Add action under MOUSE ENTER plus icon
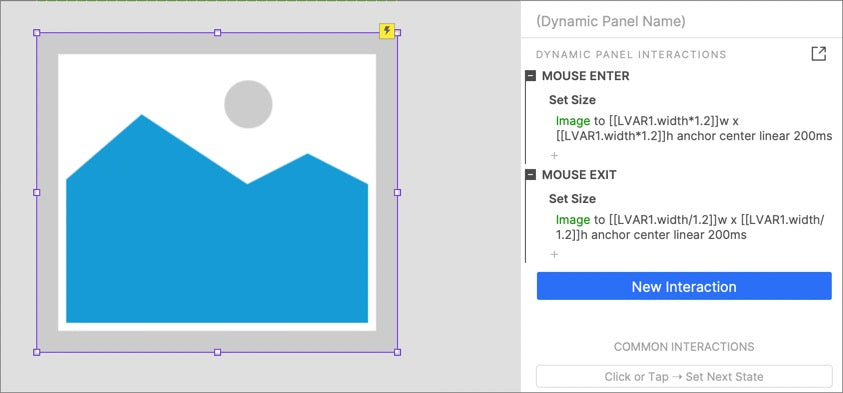The height and width of the screenshot is (393, 843). click(555, 155)
